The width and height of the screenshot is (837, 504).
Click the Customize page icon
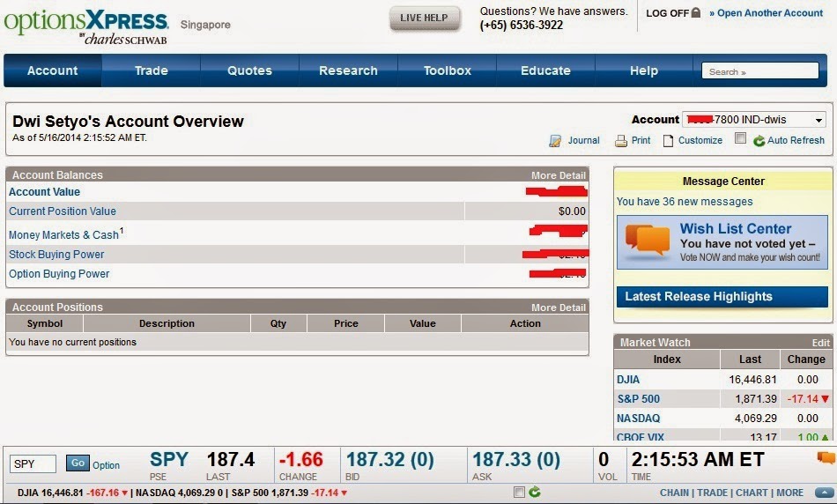pyautogui.click(x=668, y=141)
